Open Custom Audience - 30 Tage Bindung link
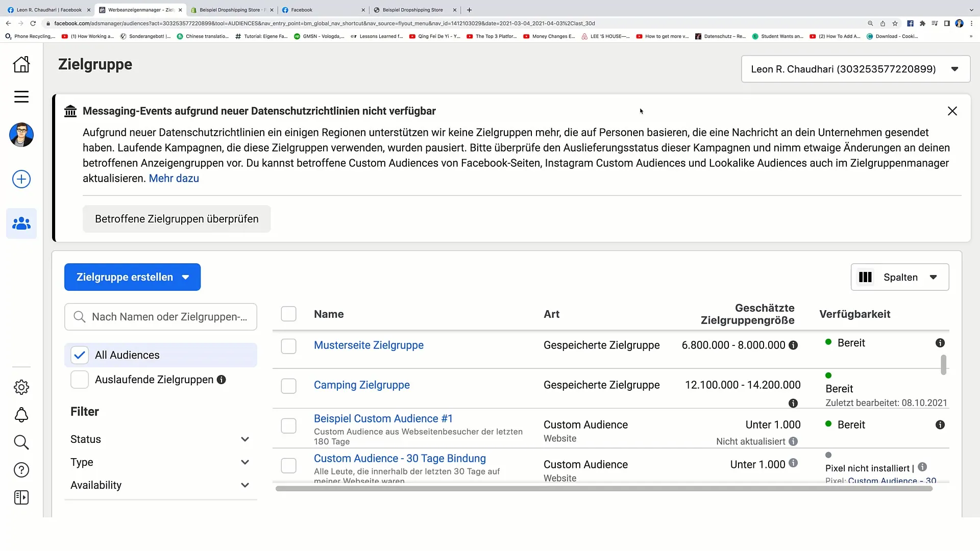 point(400,459)
